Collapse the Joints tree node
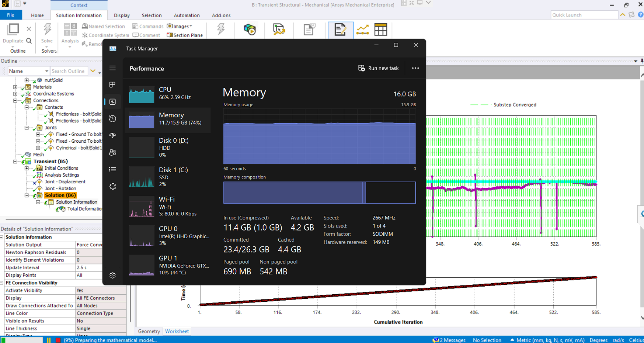Viewport: 644px width, 343px height. pos(27,128)
